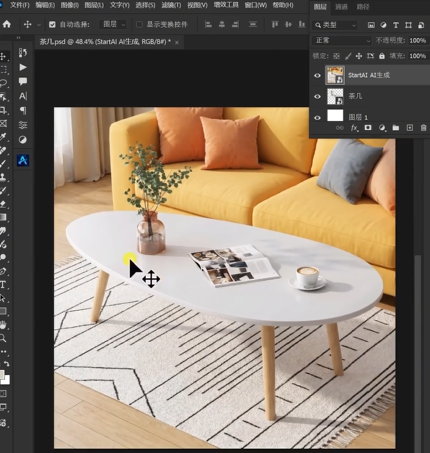Select the Horizontal Type tool in toolbar
Screen dimensions: 430x453
point(3,285)
